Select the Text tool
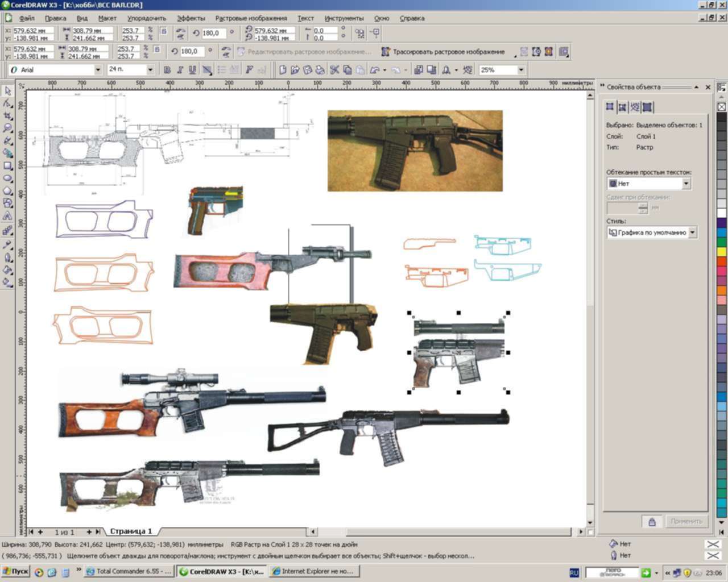 click(x=7, y=217)
